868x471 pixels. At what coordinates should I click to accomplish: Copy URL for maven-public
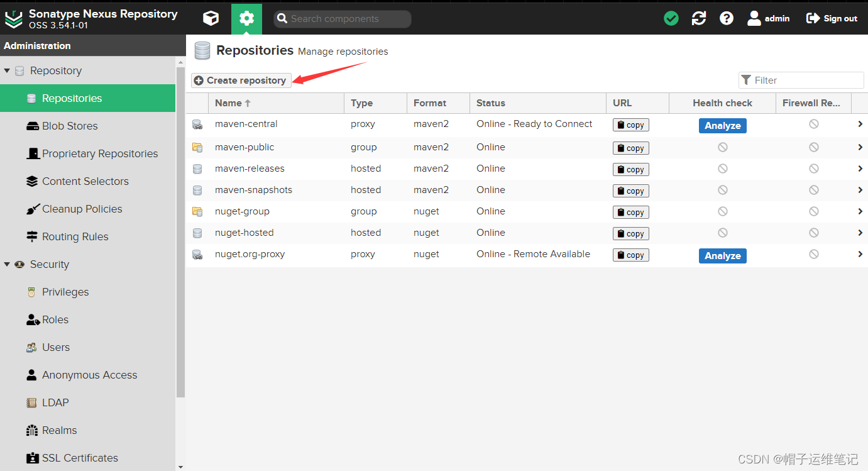point(631,148)
